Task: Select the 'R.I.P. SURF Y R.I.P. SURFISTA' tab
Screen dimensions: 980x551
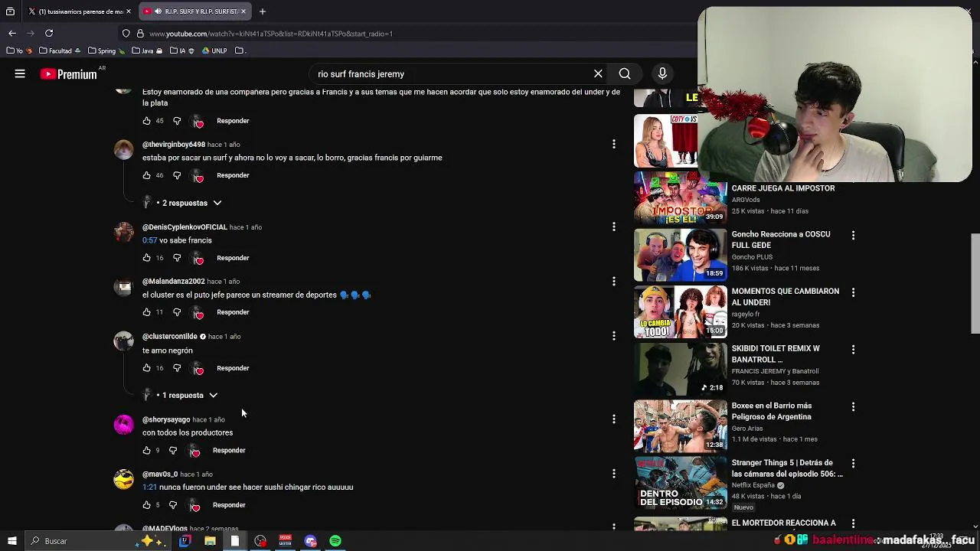Action: point(194,11)
